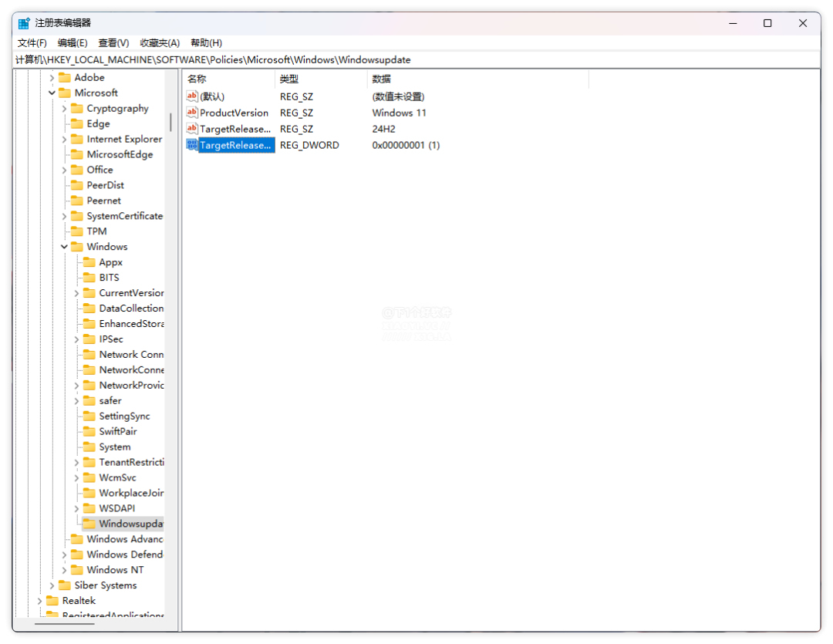Select the Windows Advanced key
Viewport: 833px width, 644px height.
tap(125, 539)
